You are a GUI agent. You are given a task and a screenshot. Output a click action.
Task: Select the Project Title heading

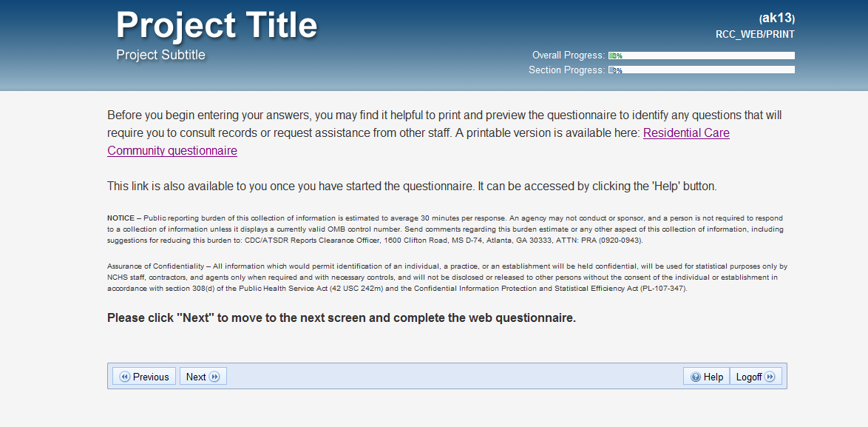click(x=217, y=25)
